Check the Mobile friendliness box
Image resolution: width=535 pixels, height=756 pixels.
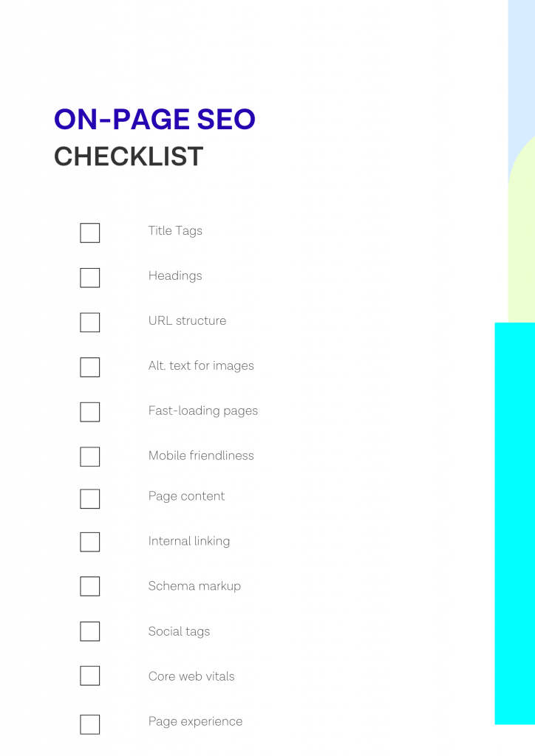tap(89, 456)
